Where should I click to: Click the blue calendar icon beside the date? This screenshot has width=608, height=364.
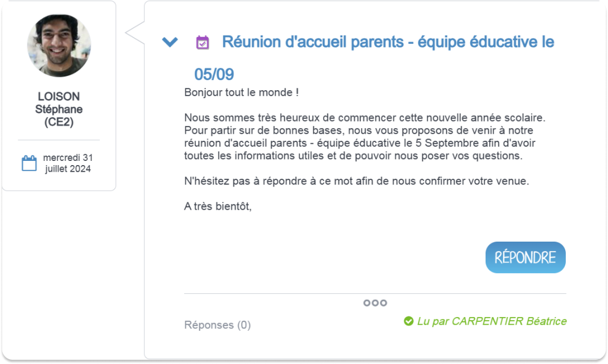29,163
